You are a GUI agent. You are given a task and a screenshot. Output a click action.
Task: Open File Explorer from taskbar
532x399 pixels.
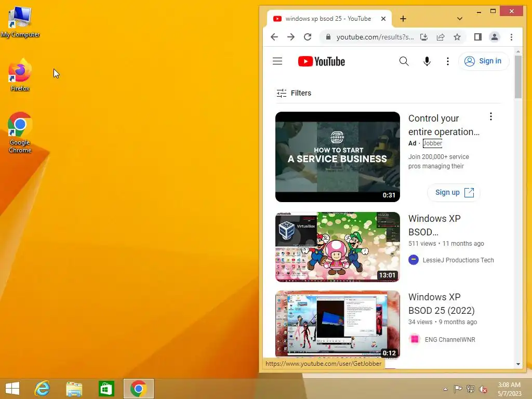point(74,389)
